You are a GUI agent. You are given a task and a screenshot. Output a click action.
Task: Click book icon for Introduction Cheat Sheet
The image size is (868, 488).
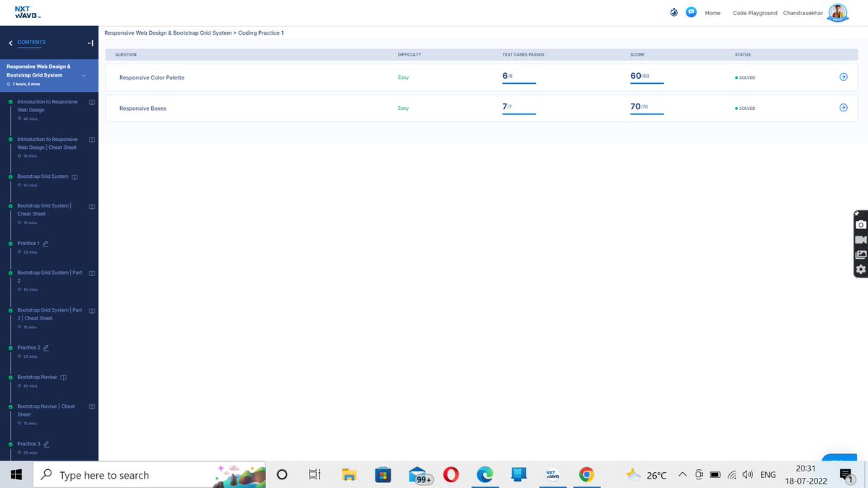point(92,140)
